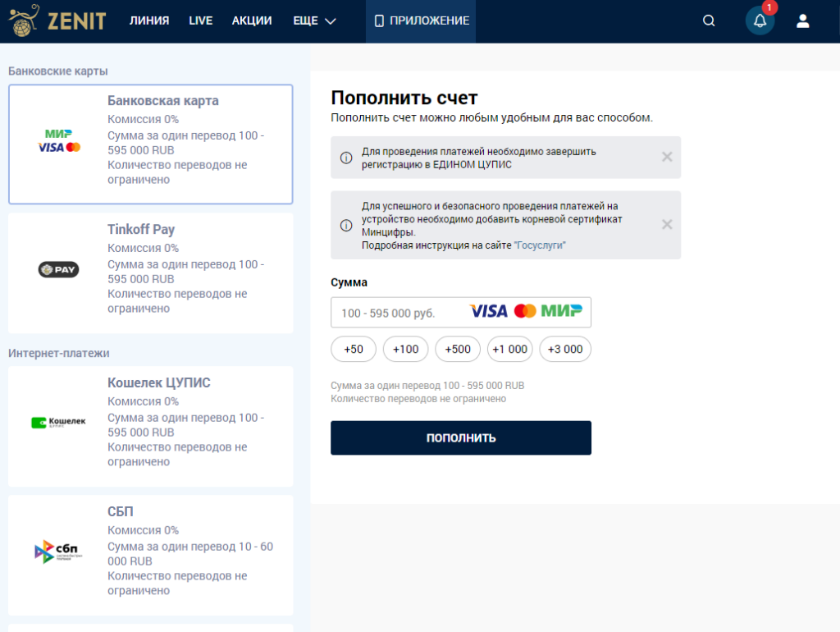Dismiss the ЕДИНЫЙ ЦУПИС registration notice
840x632 pixels.
tap(667, 157)
